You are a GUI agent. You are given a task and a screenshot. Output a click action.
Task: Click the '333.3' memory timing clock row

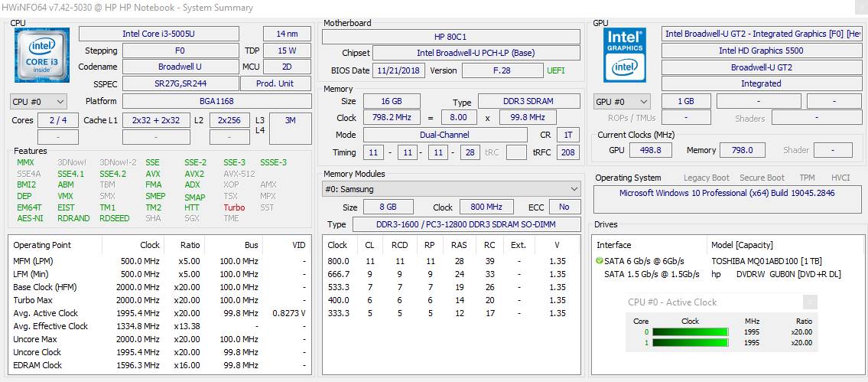(x=451, y=313)
